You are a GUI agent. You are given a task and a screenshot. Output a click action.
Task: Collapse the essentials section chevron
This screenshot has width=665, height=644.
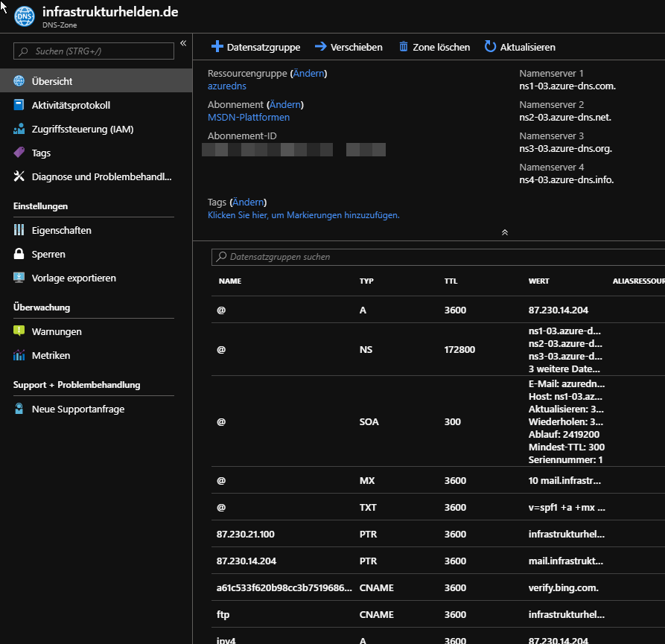[505, 232]
